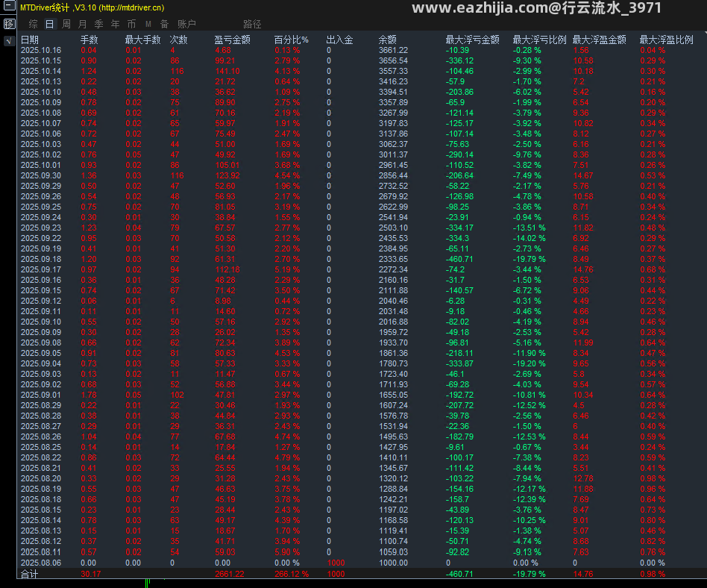This screenshot has height=588, width=707.
Task: Click the 最大浮盈金额 column header
Action: pyautogui.click(x=600, y=40)
